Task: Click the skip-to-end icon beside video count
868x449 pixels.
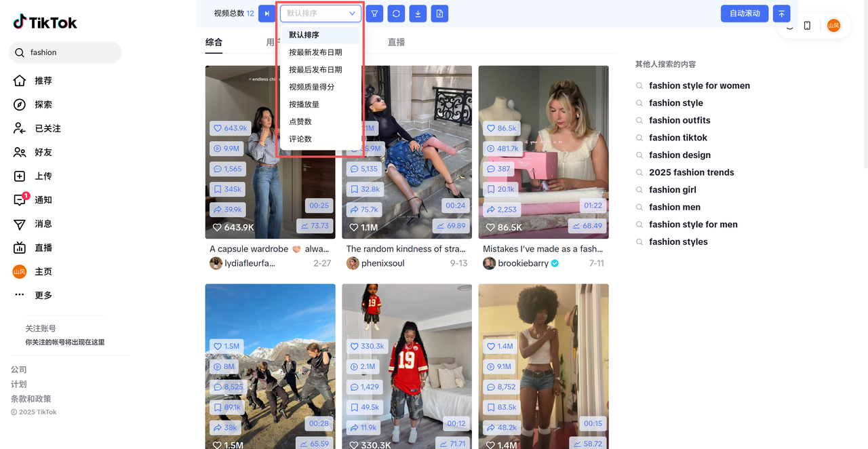Action: (x=267, y=14)
